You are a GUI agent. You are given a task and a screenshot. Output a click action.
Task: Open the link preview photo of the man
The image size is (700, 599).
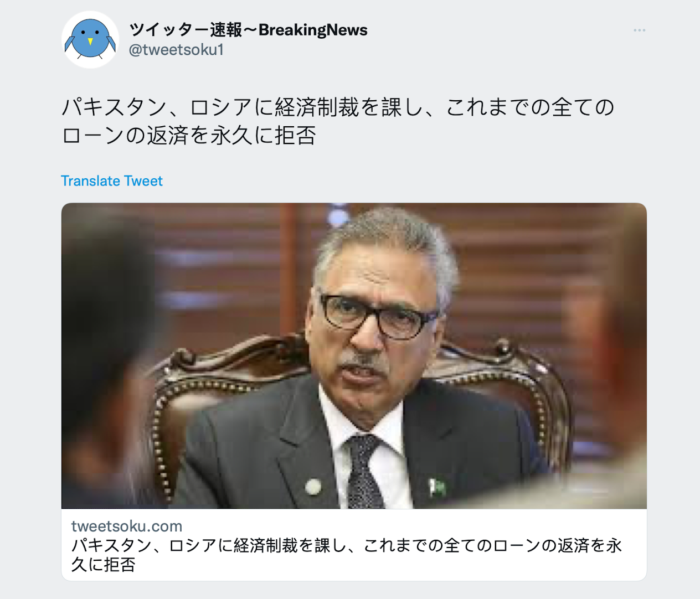coord(354,356)
